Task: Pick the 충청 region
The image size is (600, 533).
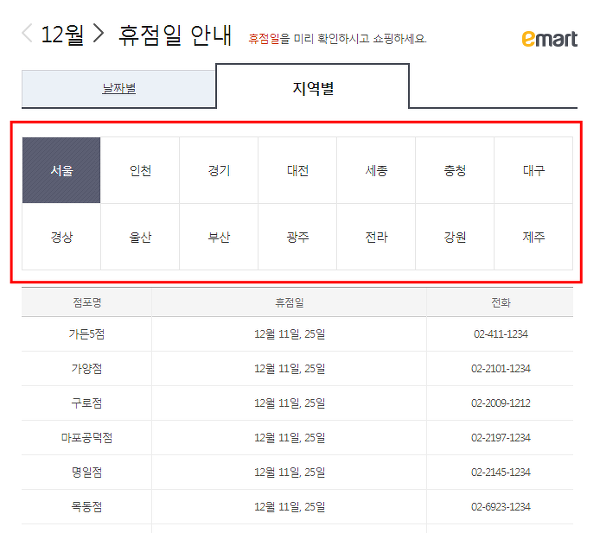Action: coord(455,170)
